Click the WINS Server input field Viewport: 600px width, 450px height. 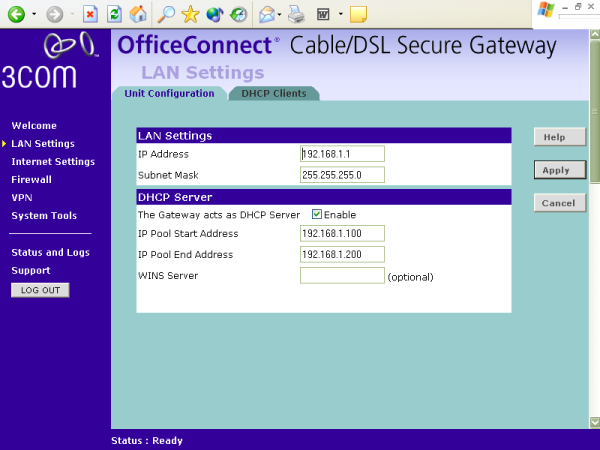click(x=342, y=276)
